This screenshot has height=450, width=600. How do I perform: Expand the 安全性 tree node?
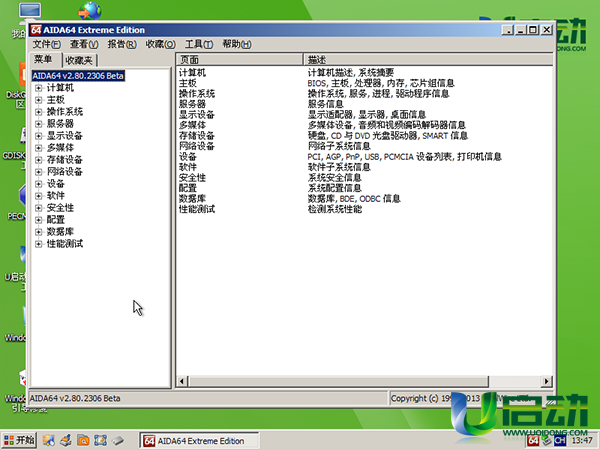(x=38, y=208)
